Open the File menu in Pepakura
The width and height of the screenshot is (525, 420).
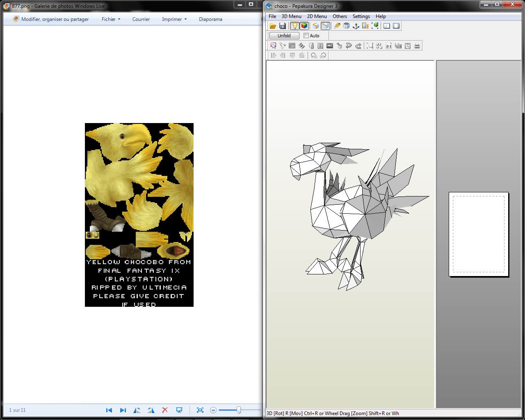pyautogui.click(x=272, y=16)
